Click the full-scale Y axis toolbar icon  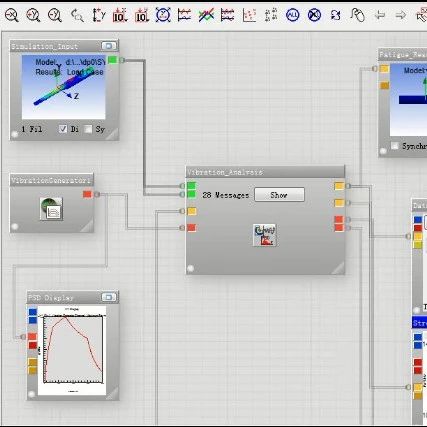tap(99, 15)
